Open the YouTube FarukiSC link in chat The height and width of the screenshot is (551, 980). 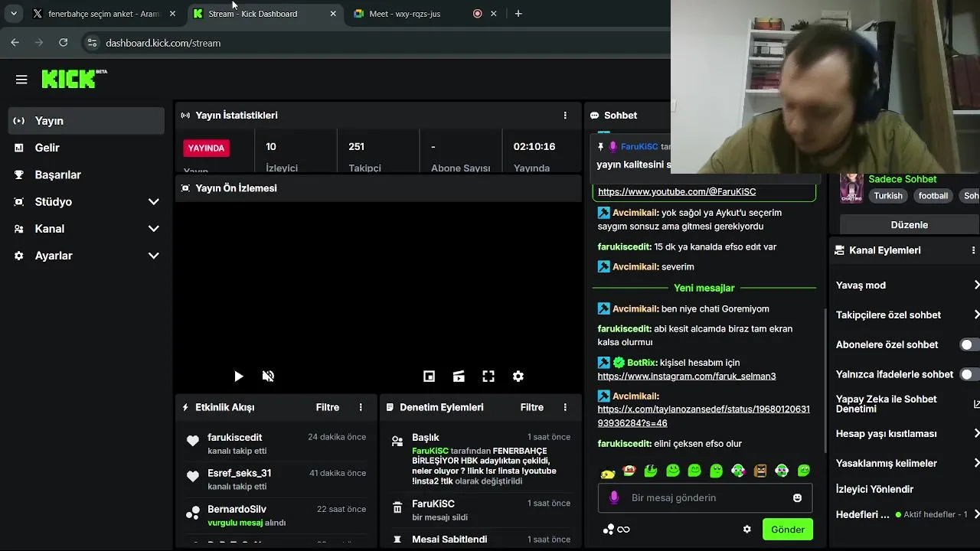(x=677, y=191)
